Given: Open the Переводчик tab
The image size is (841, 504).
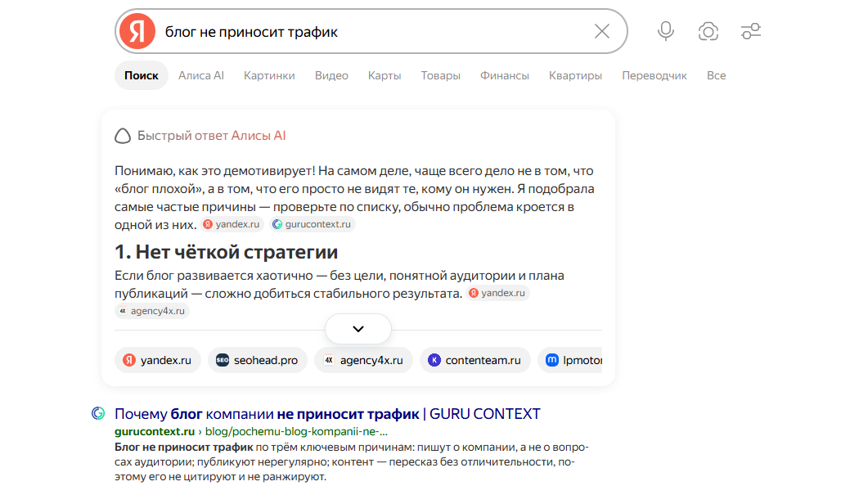Looking at the screenshot, I should coord(654,75).
